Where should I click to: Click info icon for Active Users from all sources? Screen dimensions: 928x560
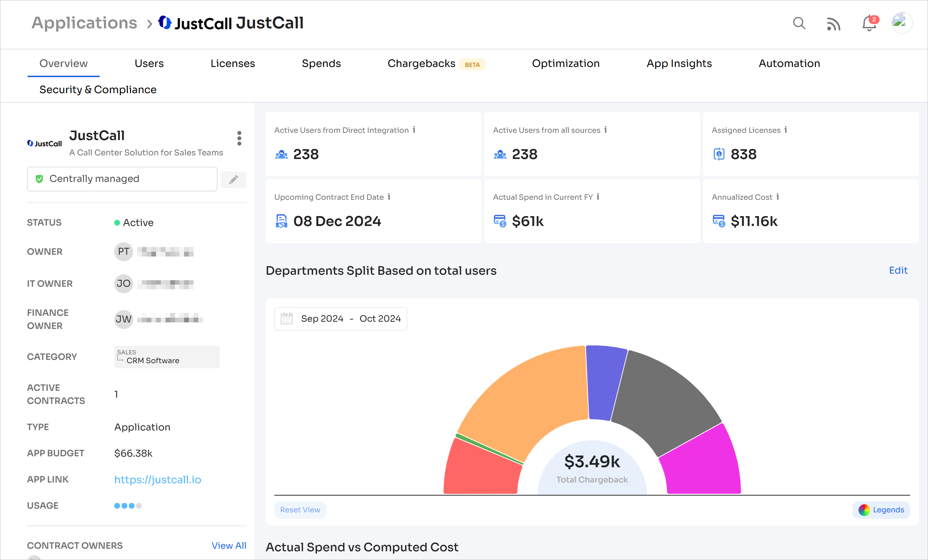click(606, 130)
